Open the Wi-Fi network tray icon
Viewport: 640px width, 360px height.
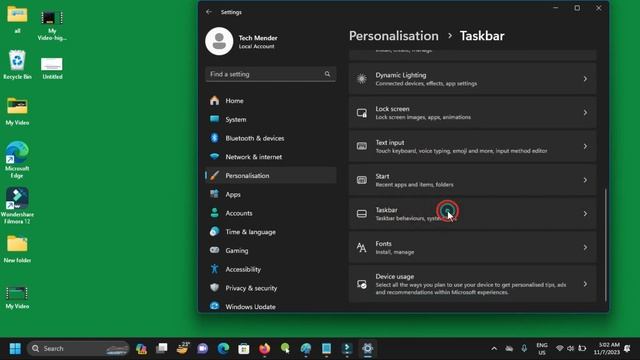pos(560,349)
